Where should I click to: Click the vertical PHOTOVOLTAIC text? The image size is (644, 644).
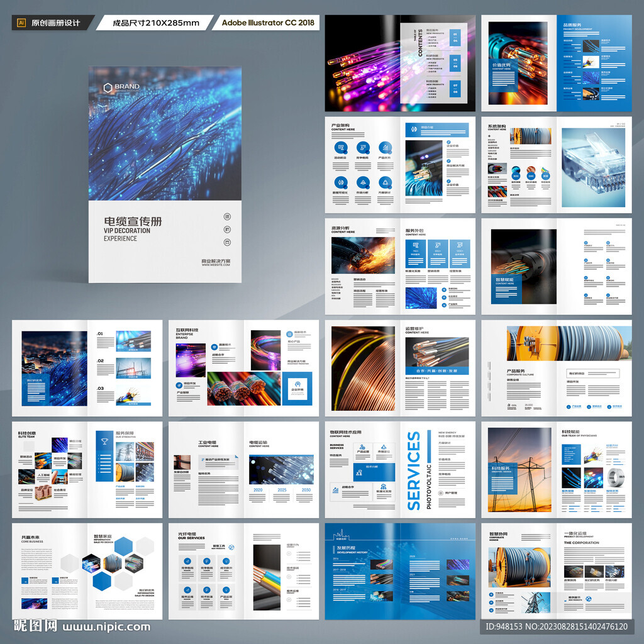tap(429, 486)
